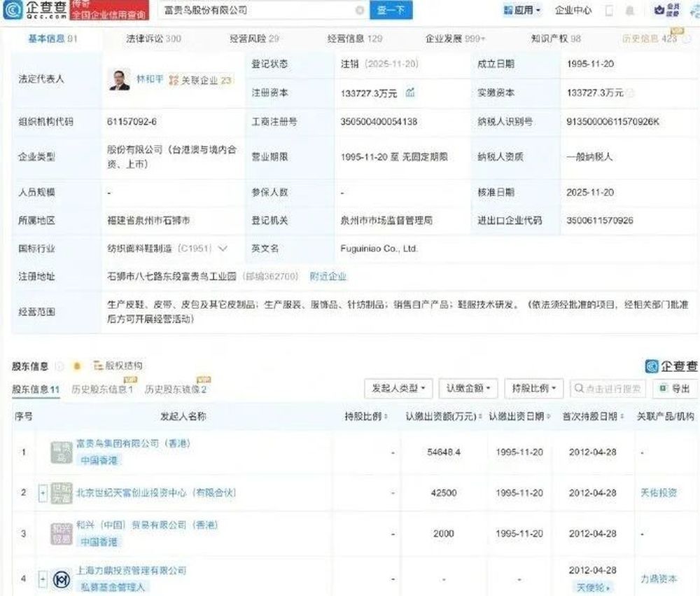
Task: Open the registered capital chart icon
Action: pyautogui.click(x=410, y=92)
